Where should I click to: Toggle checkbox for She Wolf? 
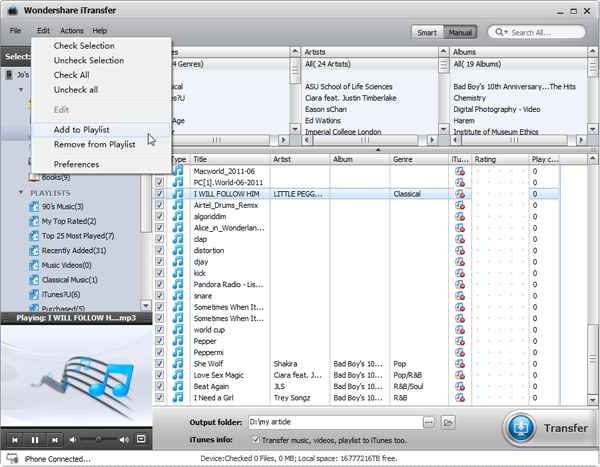tap(160, 364)
